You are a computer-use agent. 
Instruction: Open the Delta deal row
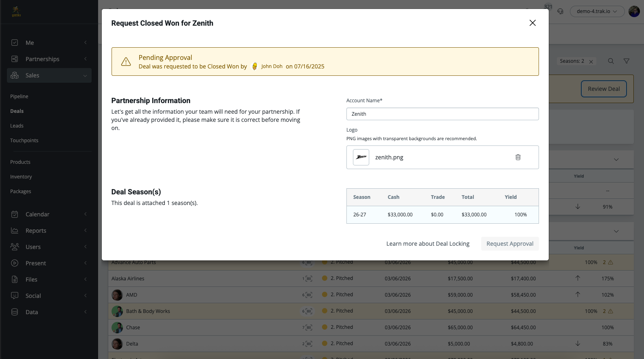pyautogui.click(x=371, y=344)
